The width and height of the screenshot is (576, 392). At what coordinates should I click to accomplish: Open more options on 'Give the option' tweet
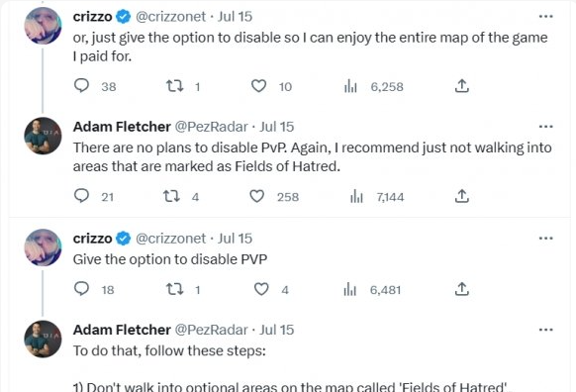click(x=546, y=238)
